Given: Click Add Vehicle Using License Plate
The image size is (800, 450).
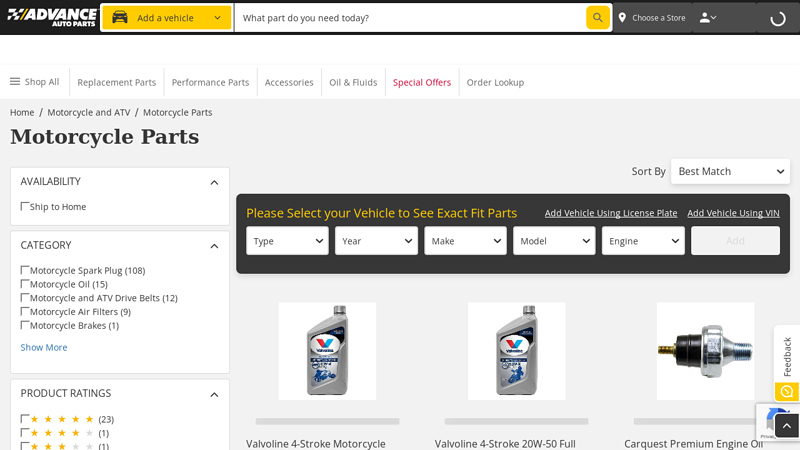Looking at the screenshot, I should [611, 213].
